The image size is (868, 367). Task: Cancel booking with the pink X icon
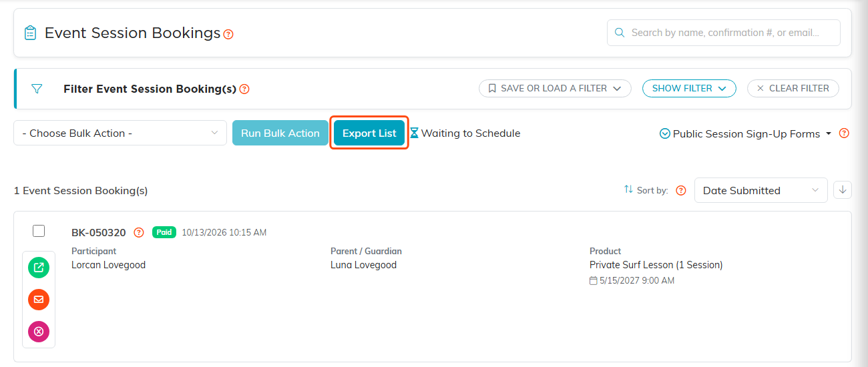pyautogui.click(x=39, y=332)
